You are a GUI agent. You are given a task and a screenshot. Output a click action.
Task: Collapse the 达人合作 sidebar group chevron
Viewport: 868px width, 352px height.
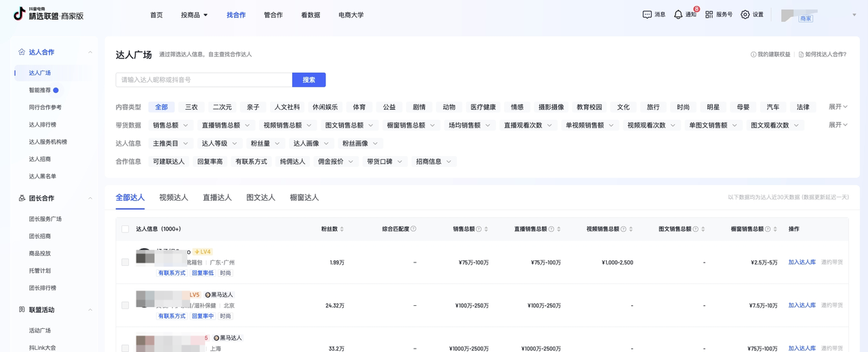90,52
